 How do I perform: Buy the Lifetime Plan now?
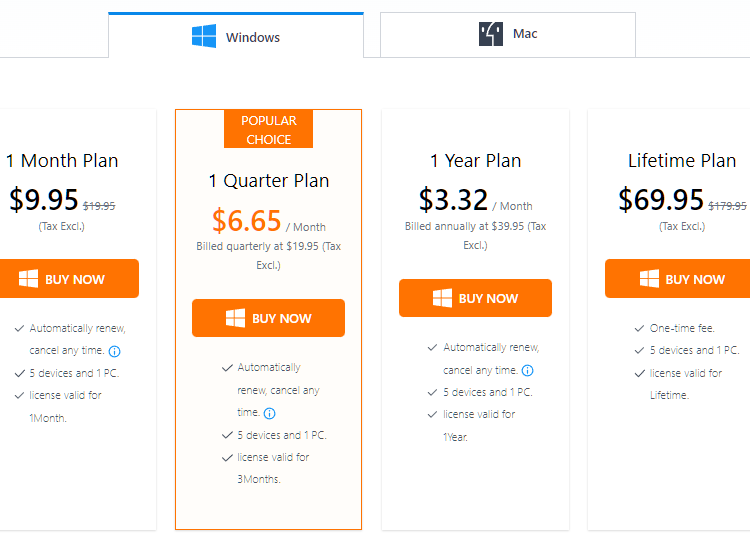click(678, 278)
